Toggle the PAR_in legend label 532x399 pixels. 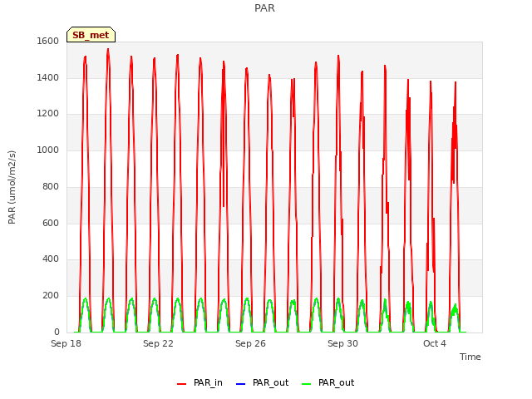pyautogui.click(x=208, y=383)
